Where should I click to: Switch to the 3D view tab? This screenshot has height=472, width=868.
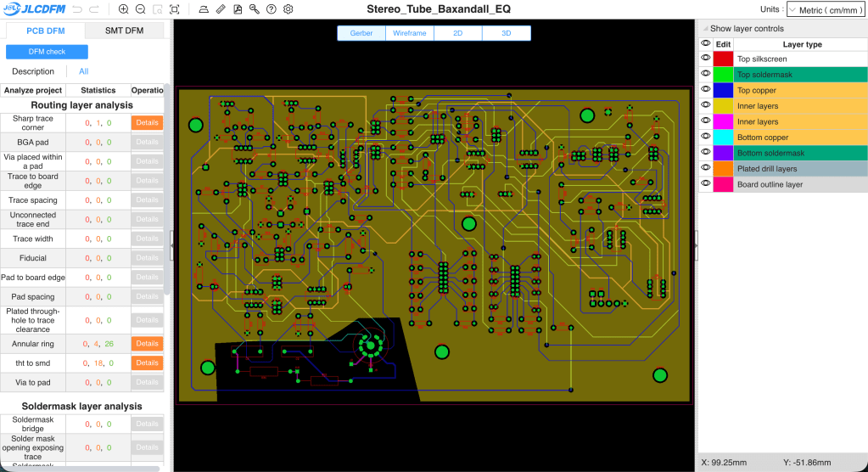507,33
